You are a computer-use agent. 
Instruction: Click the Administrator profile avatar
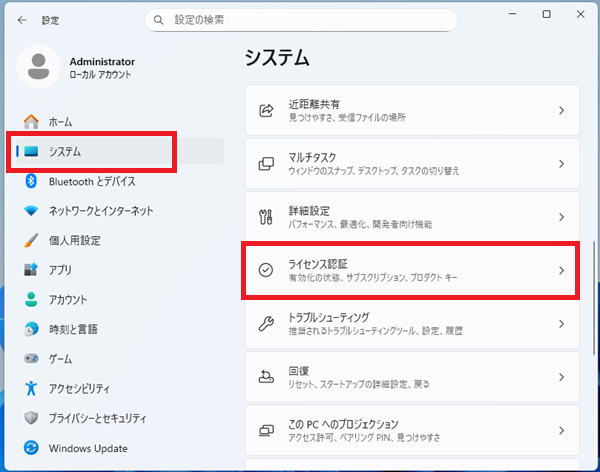click(39, 68)
